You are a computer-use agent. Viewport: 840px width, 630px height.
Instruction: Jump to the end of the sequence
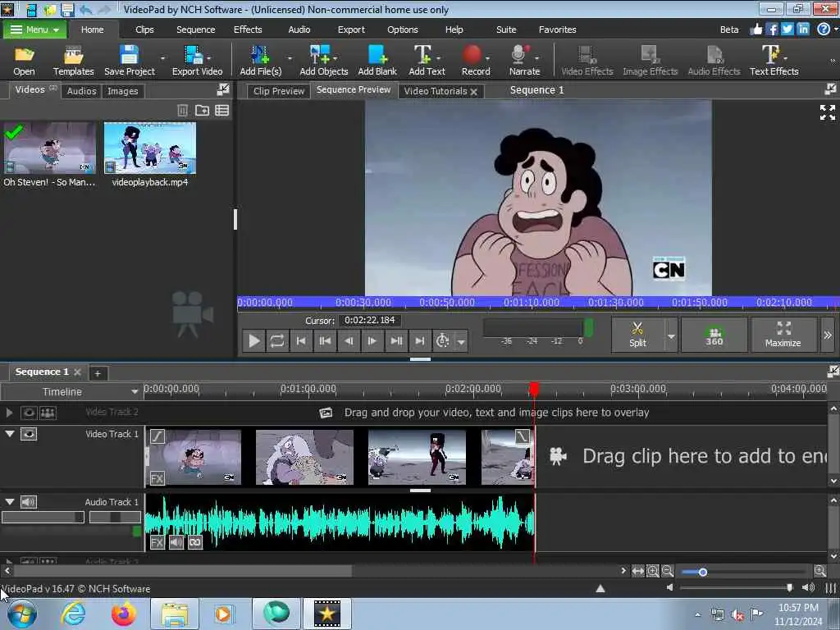[x=419, y=340]
